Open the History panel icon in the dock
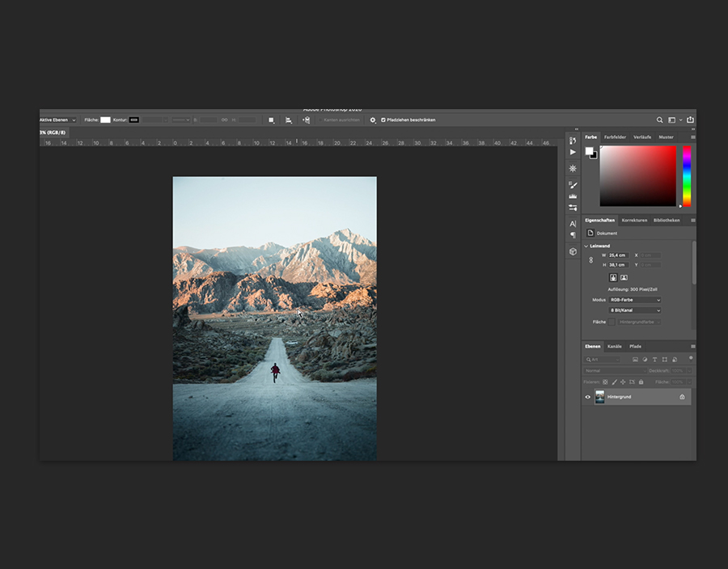Viewport: 728px width, 569px height. pos(573,141)
